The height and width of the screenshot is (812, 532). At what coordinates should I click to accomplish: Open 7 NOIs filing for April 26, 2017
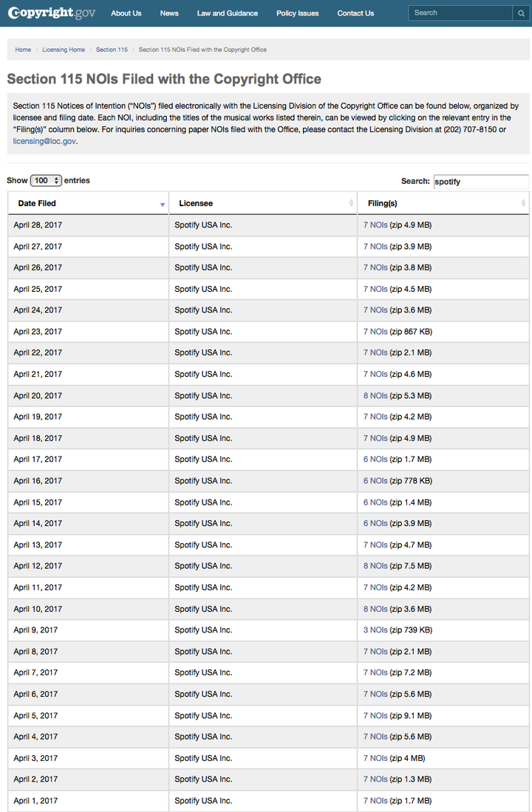(x=375, y=267)
